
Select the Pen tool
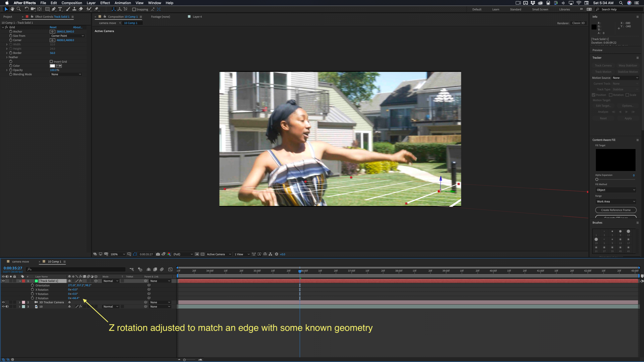pyautogui.click(x=54, y=9)
